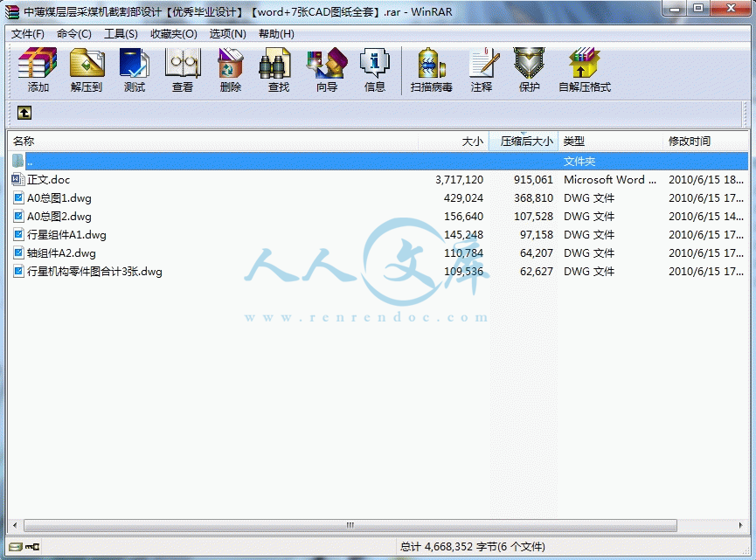
Task: Click size value 429,024
Action: (x=463, y=198)
